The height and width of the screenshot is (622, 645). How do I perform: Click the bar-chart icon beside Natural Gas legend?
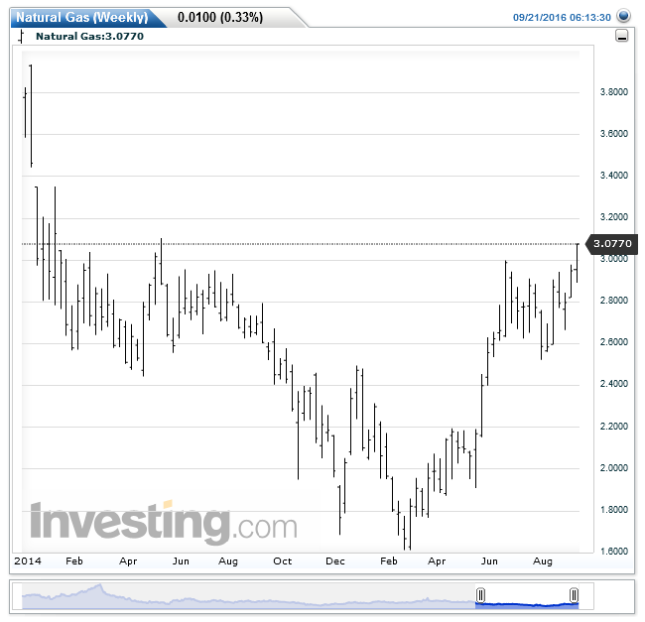(21, 36)
